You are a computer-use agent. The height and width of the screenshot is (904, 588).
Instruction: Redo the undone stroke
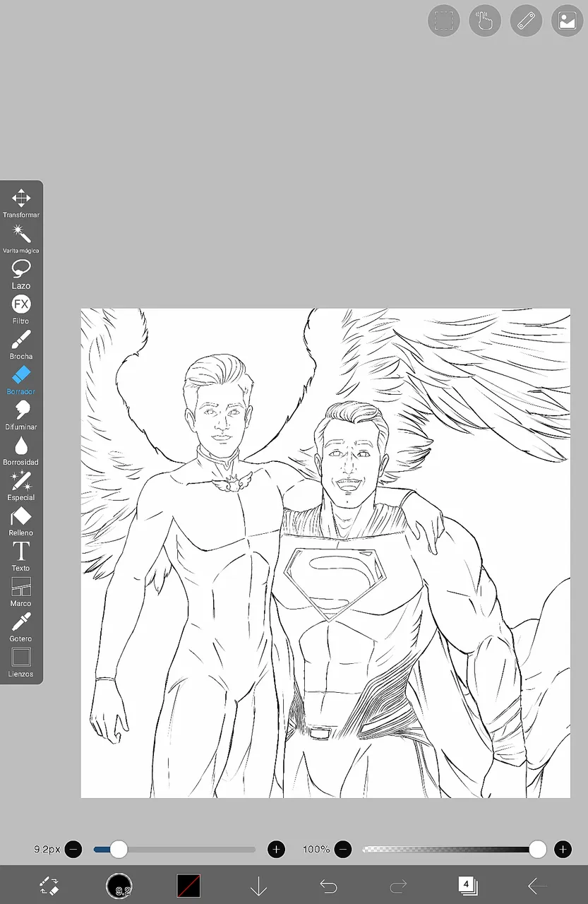pyautogui.click(x=398, y=886)
